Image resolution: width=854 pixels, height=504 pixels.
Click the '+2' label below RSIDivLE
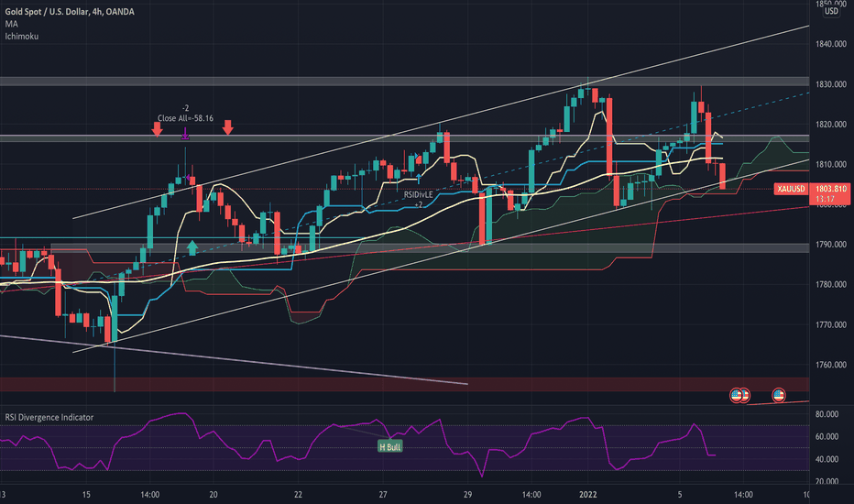tap(418, 205)
